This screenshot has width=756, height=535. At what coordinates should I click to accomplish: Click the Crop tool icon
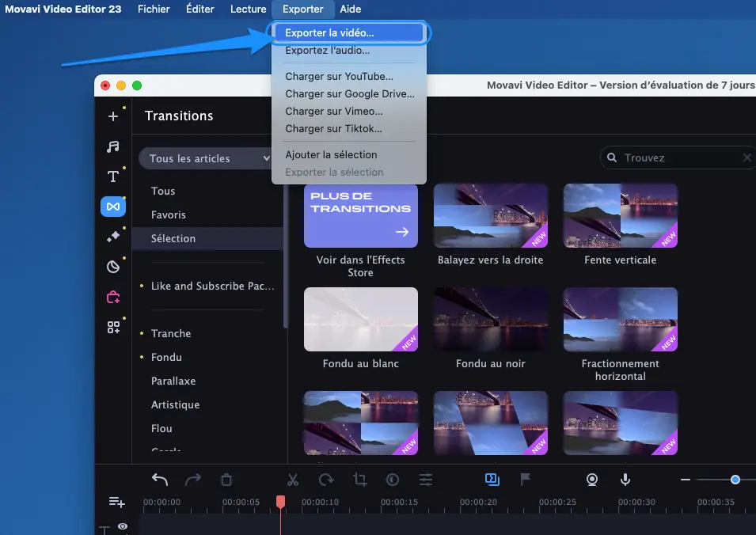[359, 480]
